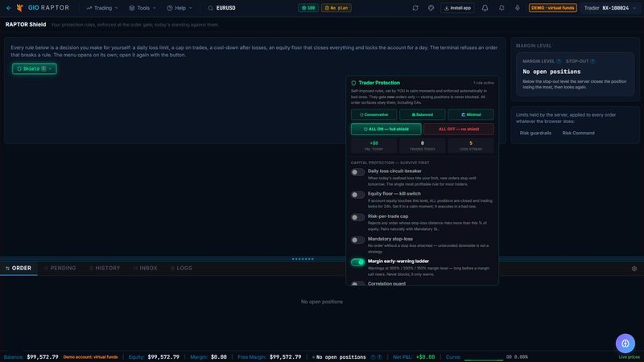The image size is (644, 362).
Task: Click the P&L Today stat tile
Action: coord(374,146)
